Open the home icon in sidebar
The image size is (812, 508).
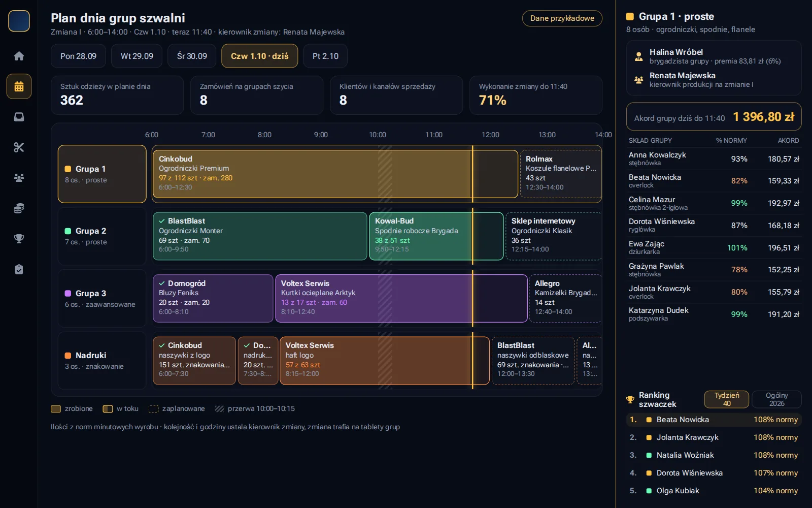[x=19, y=56]
